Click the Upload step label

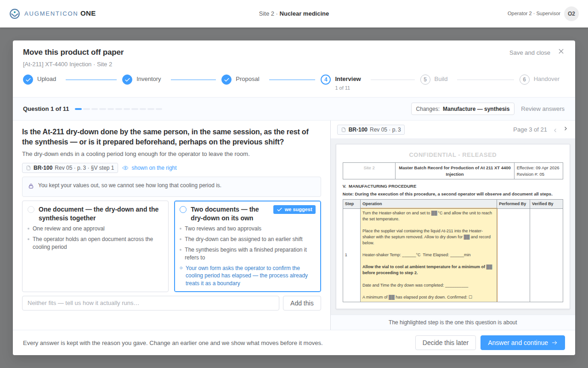47,79
